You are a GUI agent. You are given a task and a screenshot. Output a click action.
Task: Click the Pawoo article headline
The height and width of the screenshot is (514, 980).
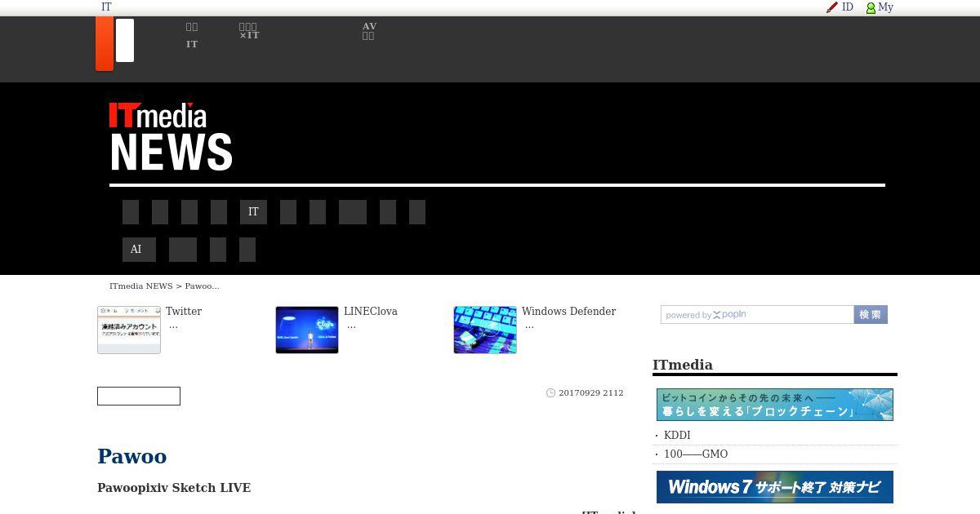[132, 456]
